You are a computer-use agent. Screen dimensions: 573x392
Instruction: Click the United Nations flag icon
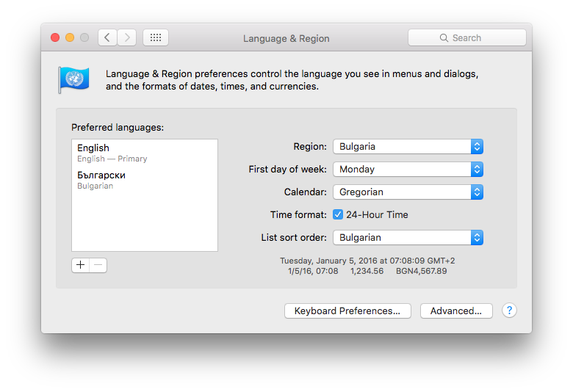pos(73,79)
